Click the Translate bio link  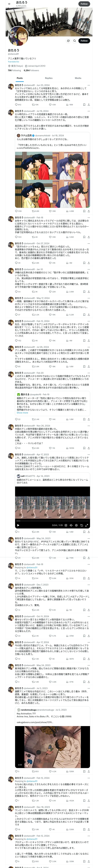pos(14,62)
